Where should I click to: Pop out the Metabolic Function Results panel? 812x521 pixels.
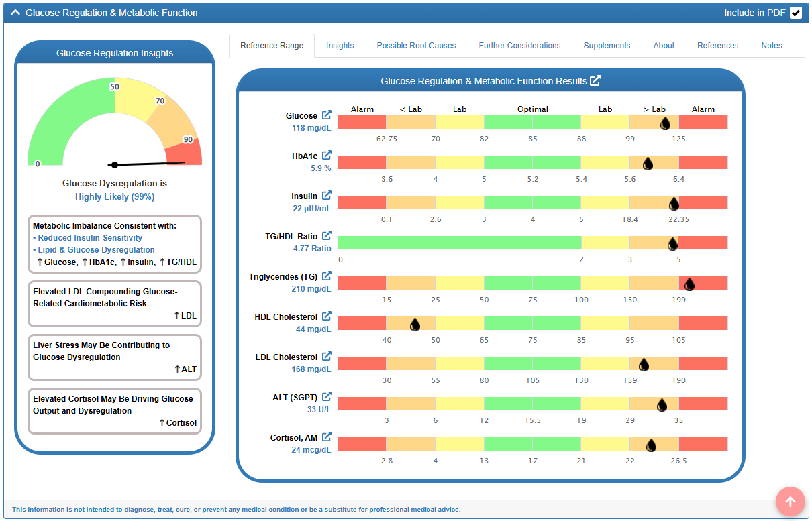pos(595,80)
